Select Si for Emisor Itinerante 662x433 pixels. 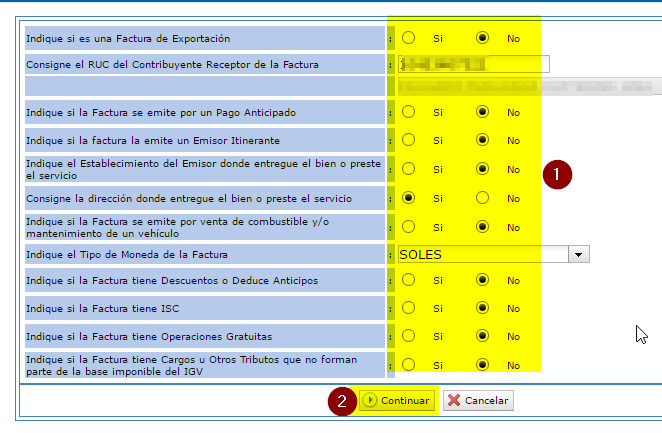(409, 140)
